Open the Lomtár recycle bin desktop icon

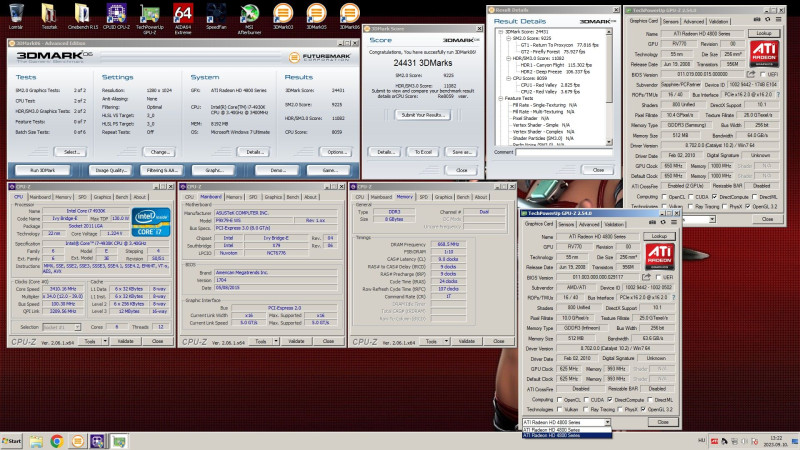pyautogui.click(x=16, y=16)
